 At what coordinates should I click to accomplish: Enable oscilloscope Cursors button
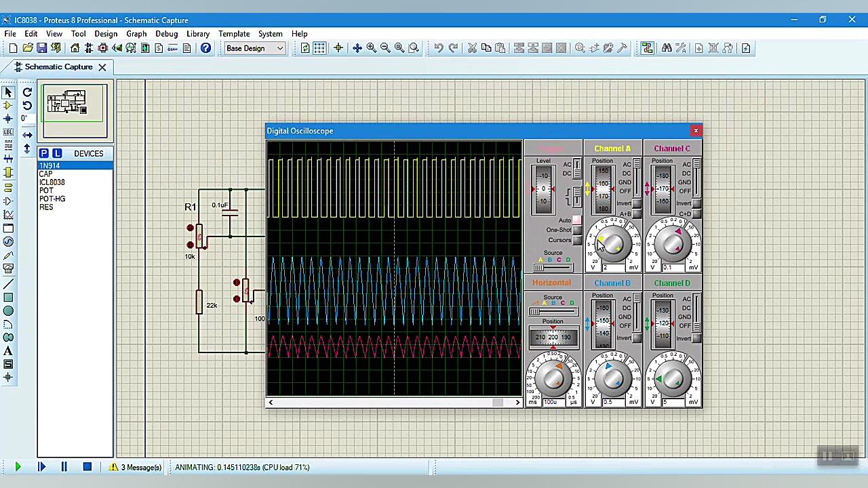[x=577, y=241]
